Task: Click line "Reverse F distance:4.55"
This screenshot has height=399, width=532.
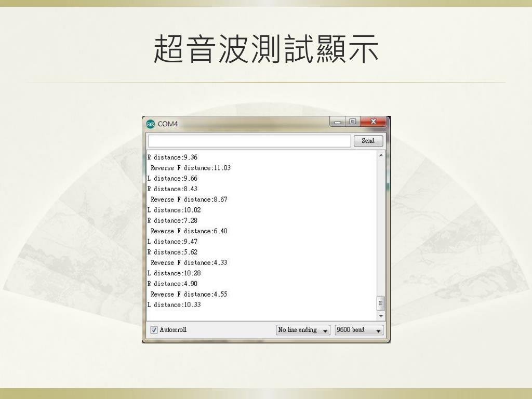Action: 189,294
